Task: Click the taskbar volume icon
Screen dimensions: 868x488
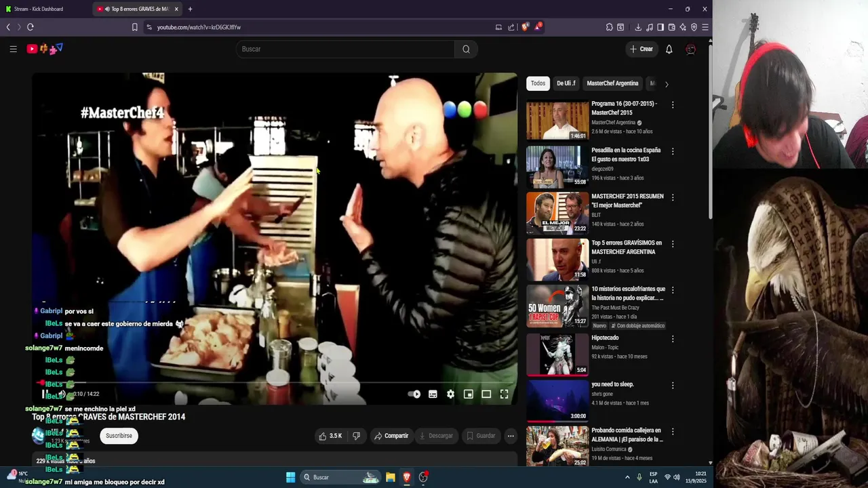Action: pyautogui.click(x=676, y=477)
